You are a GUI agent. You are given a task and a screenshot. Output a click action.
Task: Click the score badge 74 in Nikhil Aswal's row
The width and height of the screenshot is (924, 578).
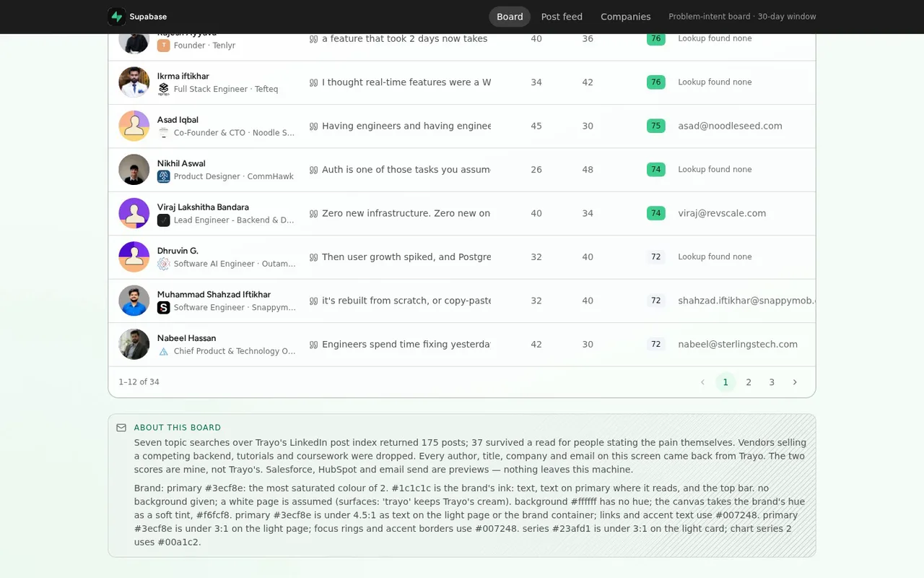pos(655,170)
